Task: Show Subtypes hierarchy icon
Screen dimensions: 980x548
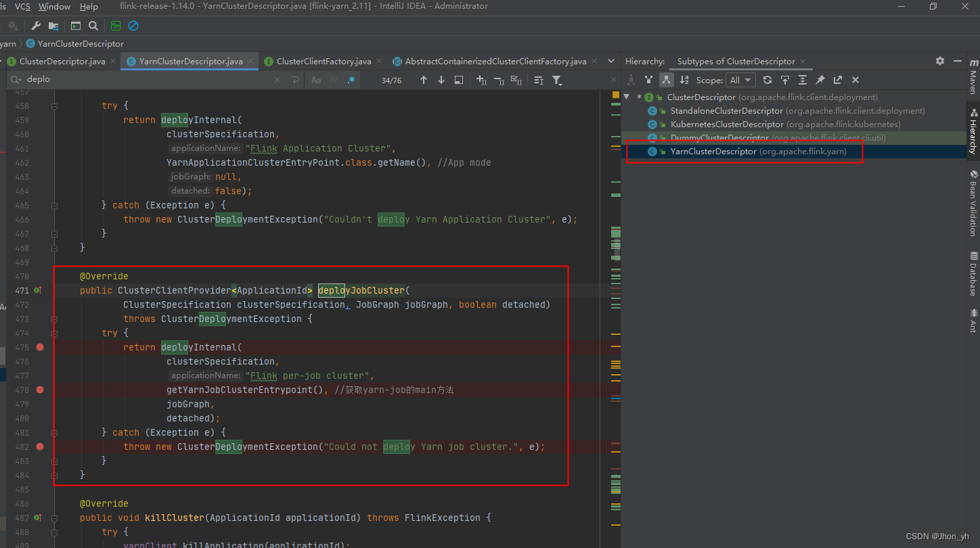Action: [667, 80]
